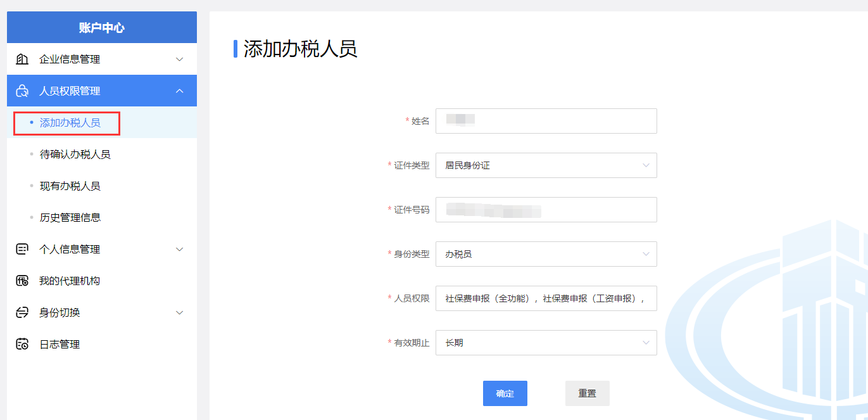This screenshot has width=868, height=420.
Task: Collapse the 人员权限管理 section chevron
Action: point(179,91)
